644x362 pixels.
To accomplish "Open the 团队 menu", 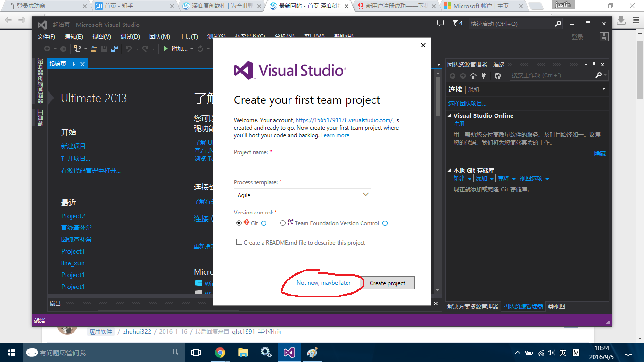I will click(x=159, y=36).
